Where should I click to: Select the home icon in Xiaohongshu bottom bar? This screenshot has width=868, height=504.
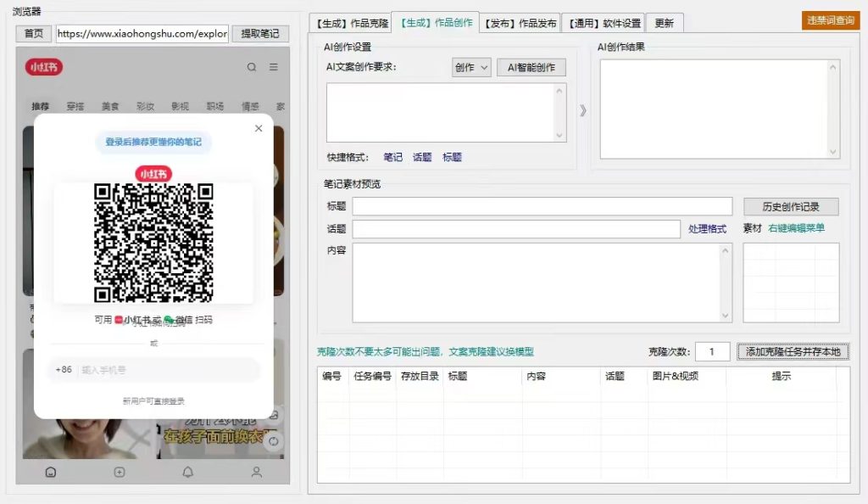[50, 473]
